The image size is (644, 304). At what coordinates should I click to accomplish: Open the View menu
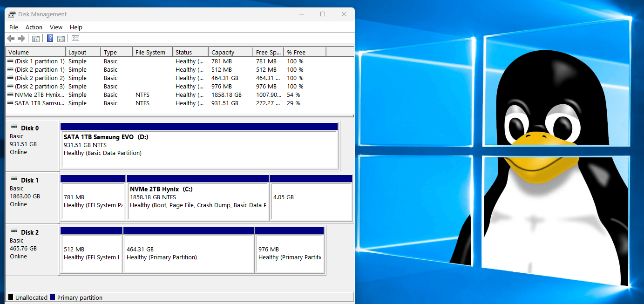(56, 27)
